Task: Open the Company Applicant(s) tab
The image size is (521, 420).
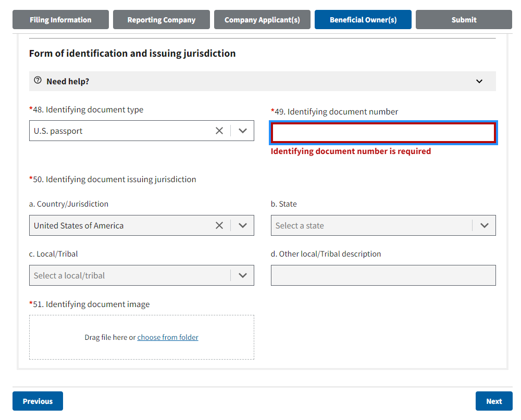Action: pos(262,20)
